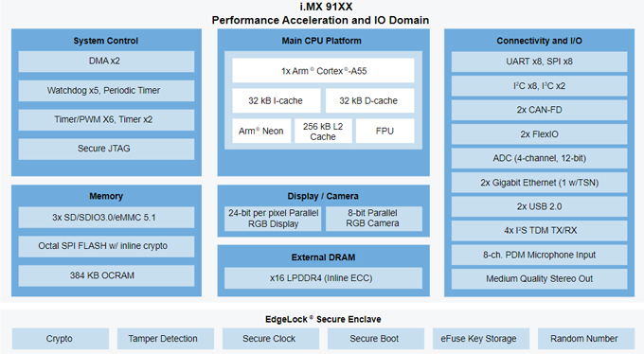This screenshot has width=644, height=354.
Task: Click the 32 kB D-cache box
Action: click(369, 100)
